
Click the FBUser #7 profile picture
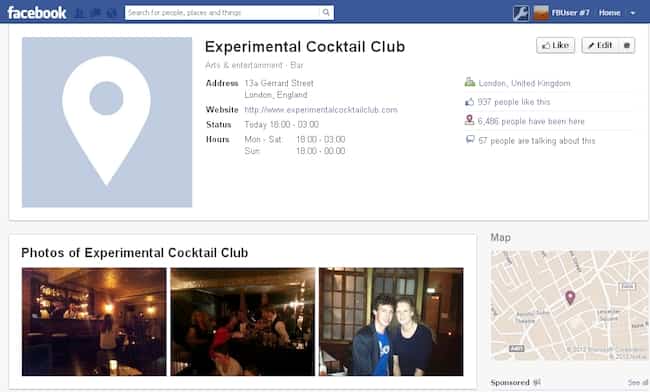[x=541, y=13]
